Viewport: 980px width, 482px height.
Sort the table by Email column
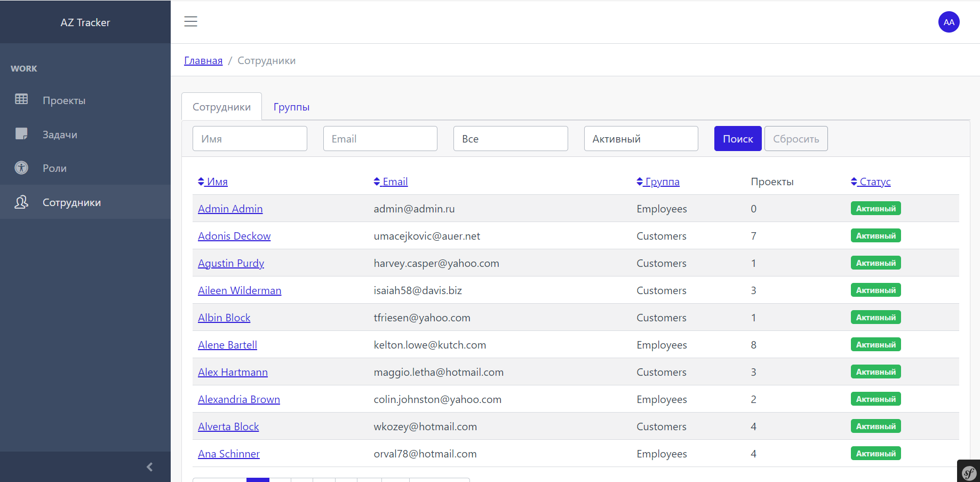click(x=391, y=182)
